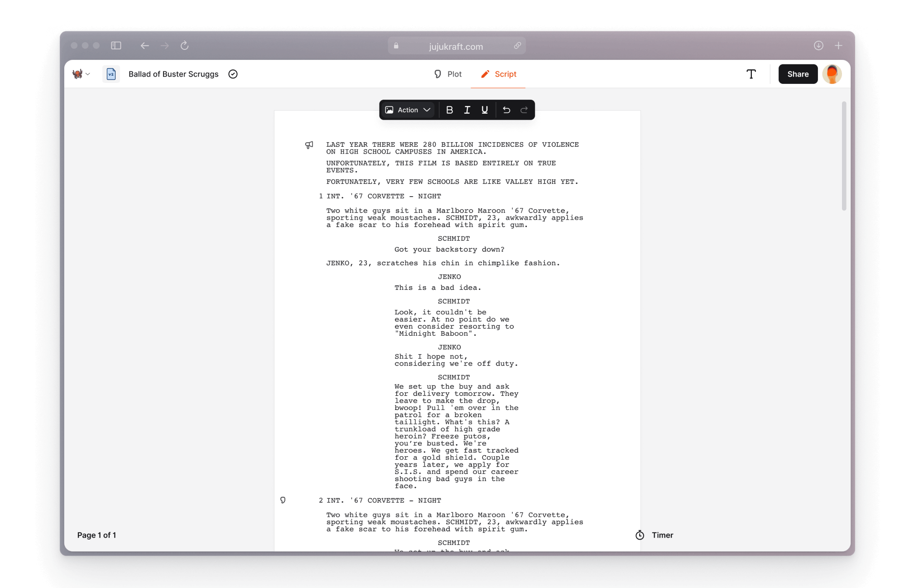Switch to the Script tab
Screen dimensions: 914x588
pyautogui.click(x=498, y=74)
